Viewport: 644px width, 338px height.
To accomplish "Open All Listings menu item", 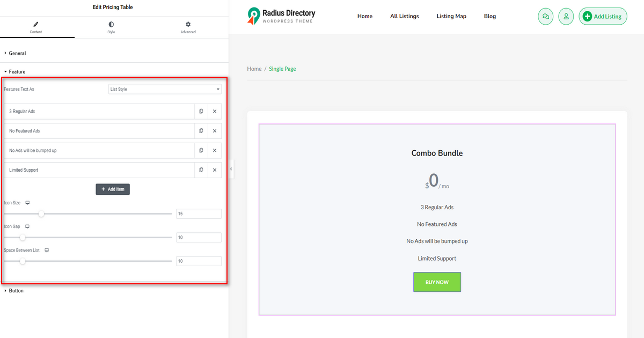I will pyautogui.click(x=405, y=16).
